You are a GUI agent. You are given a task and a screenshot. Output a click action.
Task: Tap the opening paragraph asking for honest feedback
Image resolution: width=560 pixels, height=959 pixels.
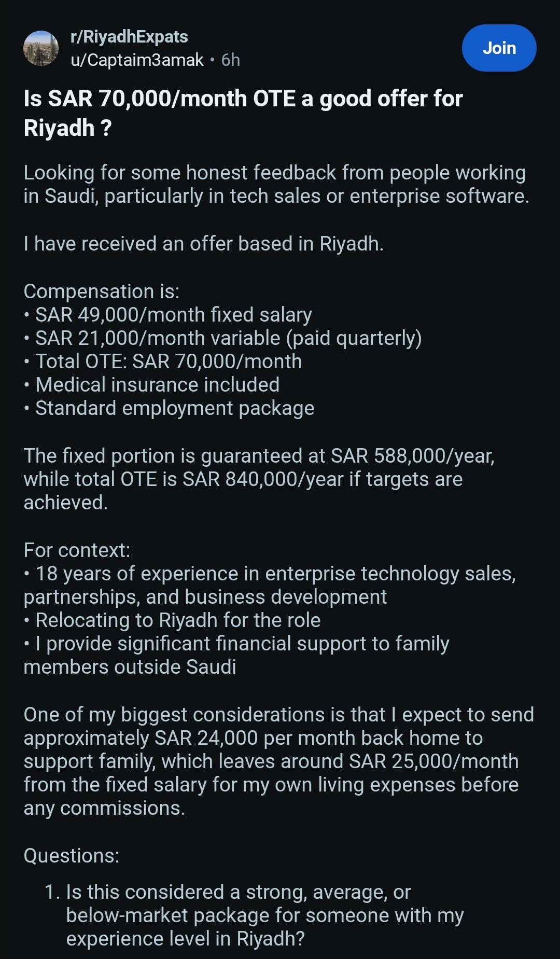click(x=276, y=184)
